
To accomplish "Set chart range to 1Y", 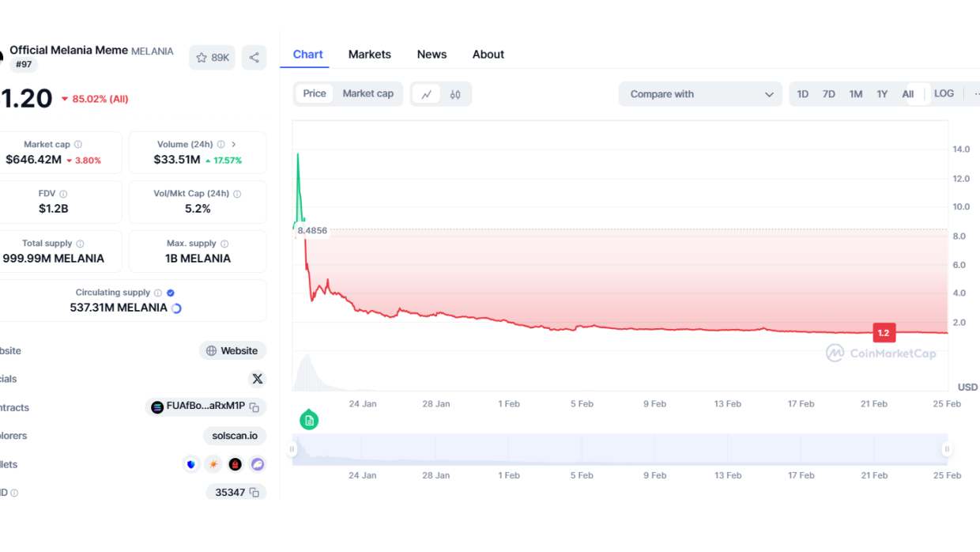I will (882, 94).
